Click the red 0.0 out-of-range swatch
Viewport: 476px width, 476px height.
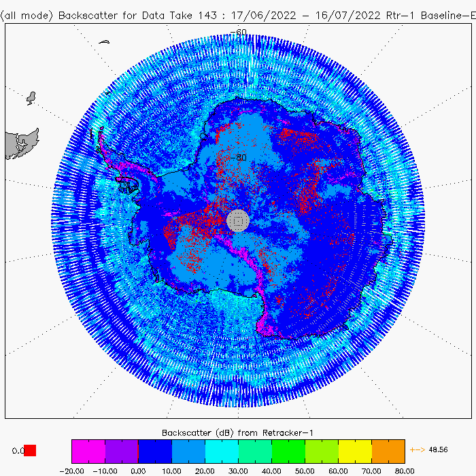(30, 450)
